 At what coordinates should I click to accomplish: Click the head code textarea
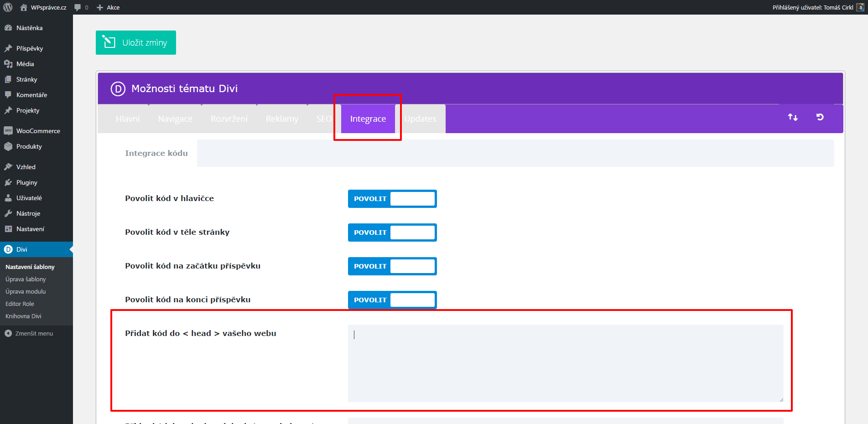click(566, 363)
